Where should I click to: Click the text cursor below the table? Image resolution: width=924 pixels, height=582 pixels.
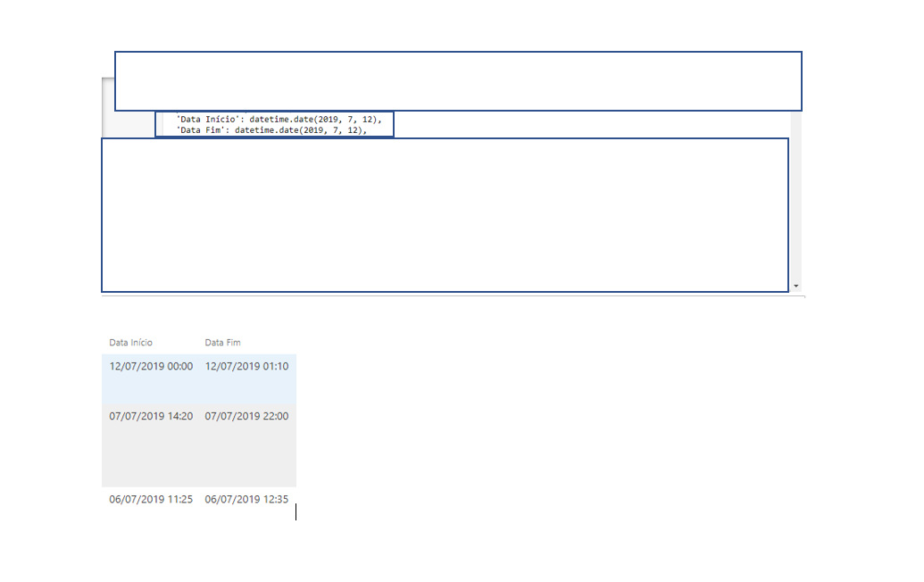(x=297, y=511)
